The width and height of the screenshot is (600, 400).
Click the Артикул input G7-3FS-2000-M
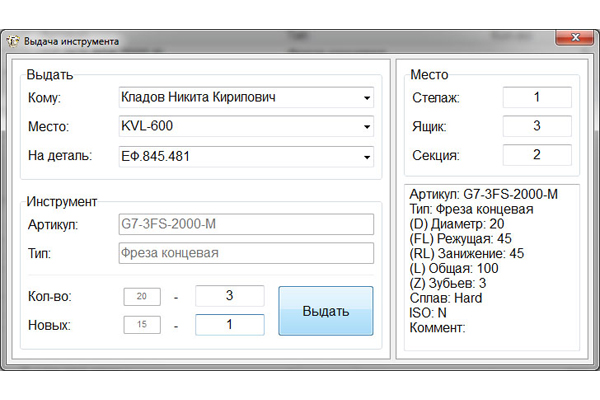point(246,224)
